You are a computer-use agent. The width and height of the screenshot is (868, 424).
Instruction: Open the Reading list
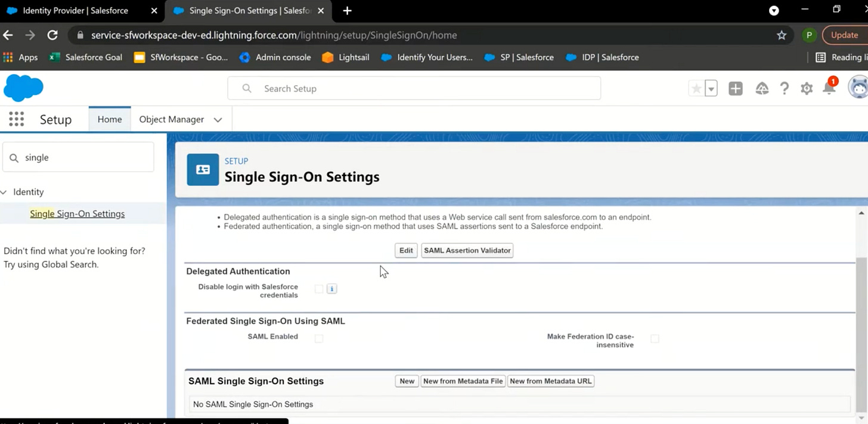(841, 57)
